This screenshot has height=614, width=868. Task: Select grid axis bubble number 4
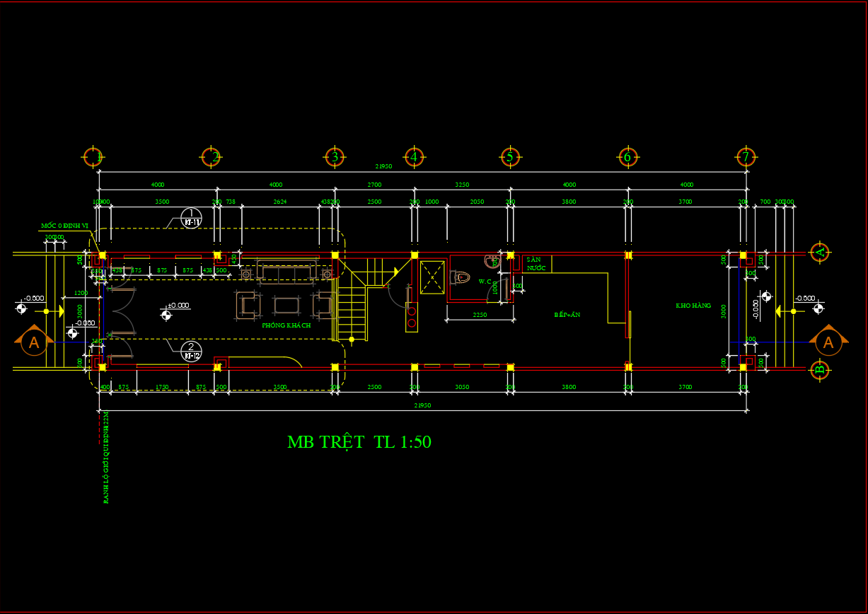click(x=414, y=157)
